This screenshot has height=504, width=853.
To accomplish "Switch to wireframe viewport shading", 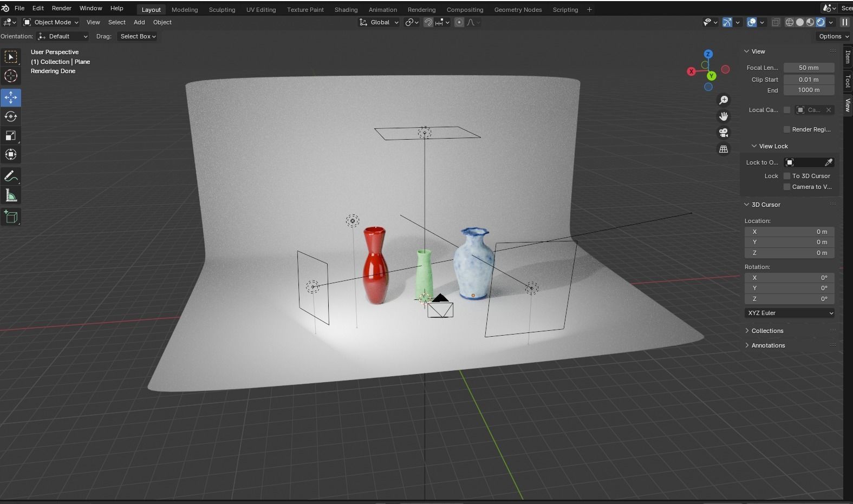I will pyautogui.click(x=790, y=22).
